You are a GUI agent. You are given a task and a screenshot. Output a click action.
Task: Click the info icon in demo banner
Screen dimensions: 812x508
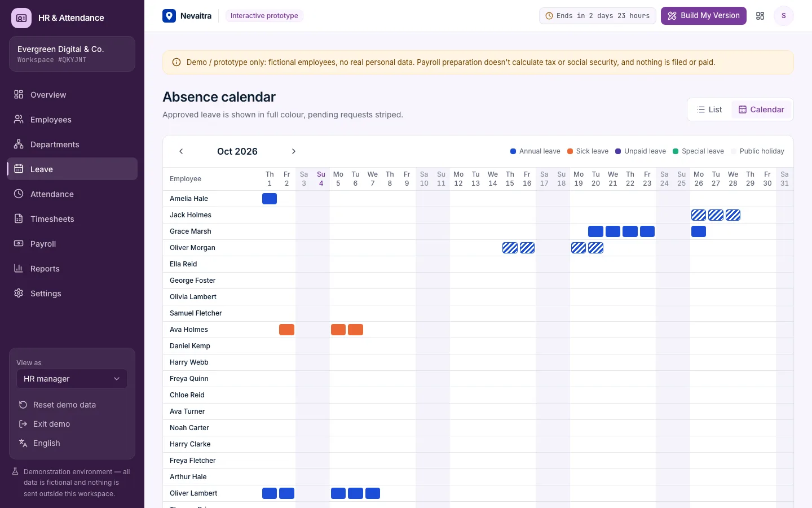[176, 63]
